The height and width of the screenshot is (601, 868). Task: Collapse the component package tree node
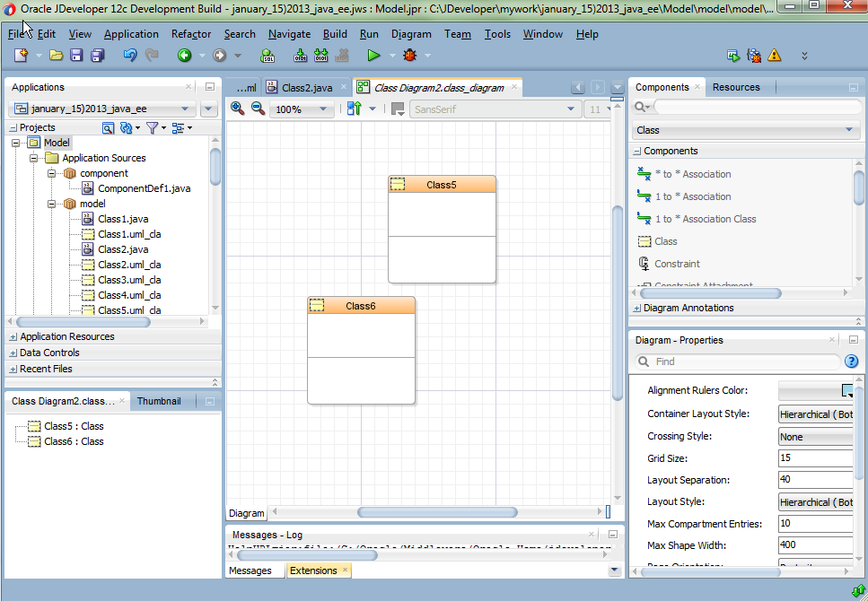point(51,173)
